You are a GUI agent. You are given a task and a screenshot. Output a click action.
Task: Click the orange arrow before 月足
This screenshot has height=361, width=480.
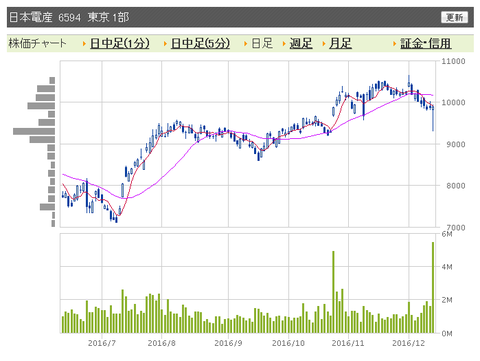pyautogui.click(x=324, y=44)
